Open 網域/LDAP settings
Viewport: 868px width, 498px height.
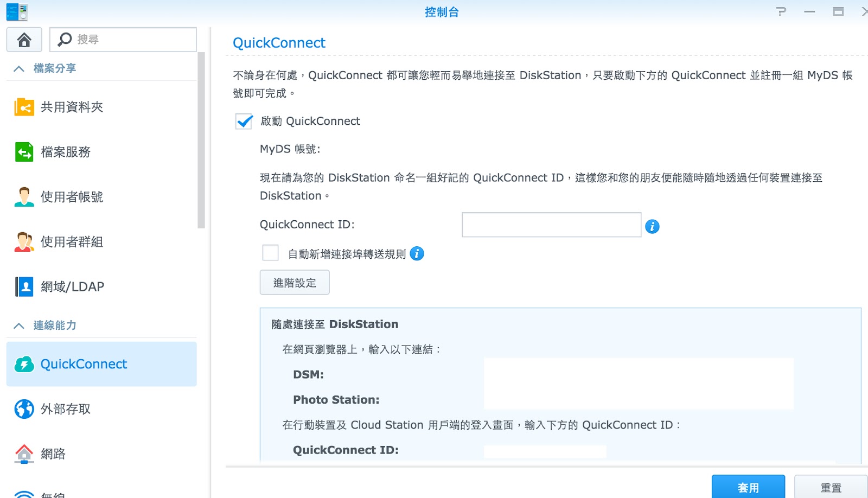pos(72,287)
